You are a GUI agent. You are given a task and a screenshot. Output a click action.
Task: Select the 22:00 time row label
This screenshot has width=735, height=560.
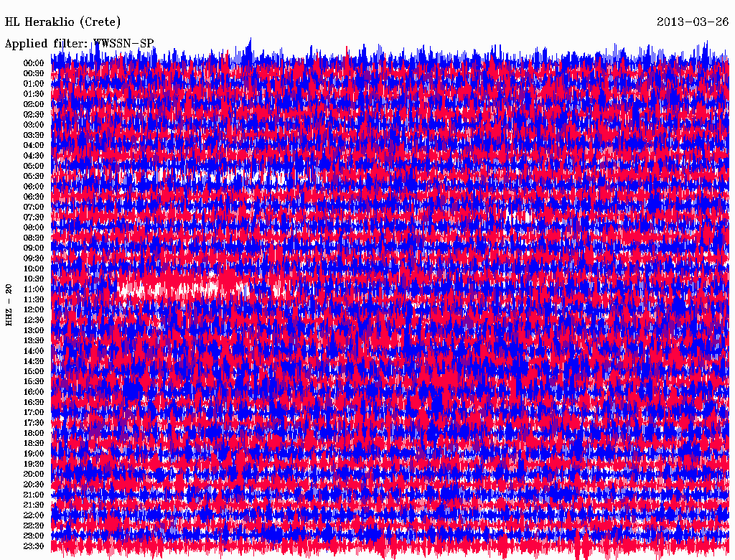(x=34, y=515)
